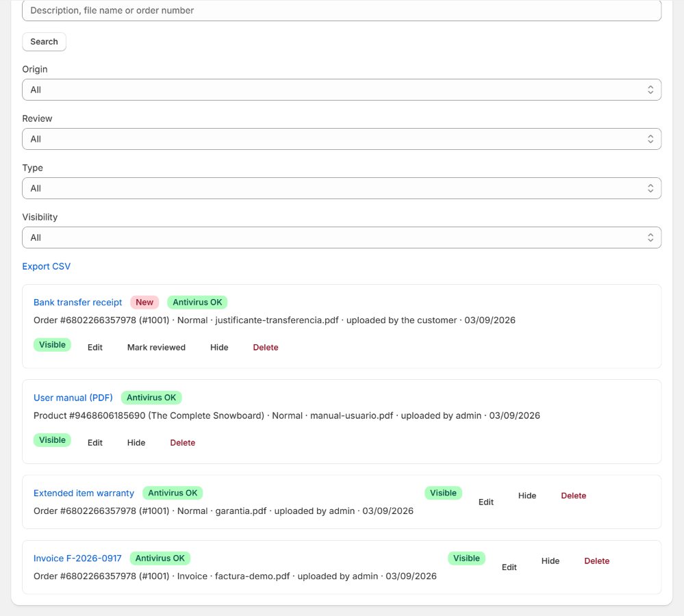The image size is (684, 616).
Task: Open the Bank transfer receipt document
Action: [77, 303]
